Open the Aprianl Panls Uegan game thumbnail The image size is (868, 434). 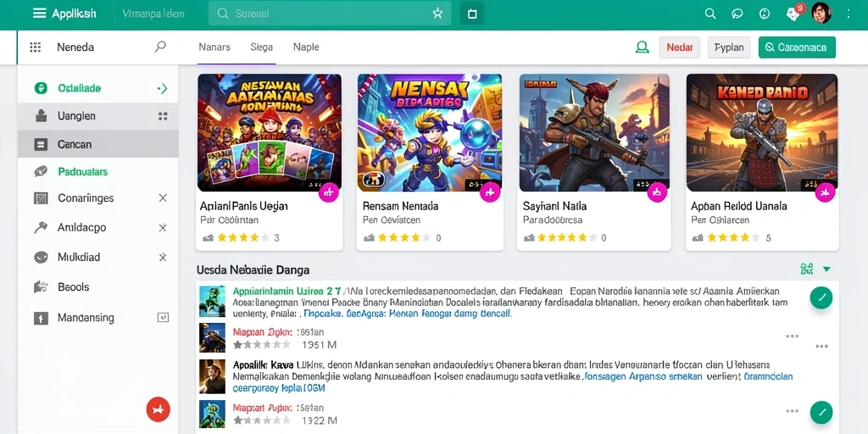(x=269, y=133)
